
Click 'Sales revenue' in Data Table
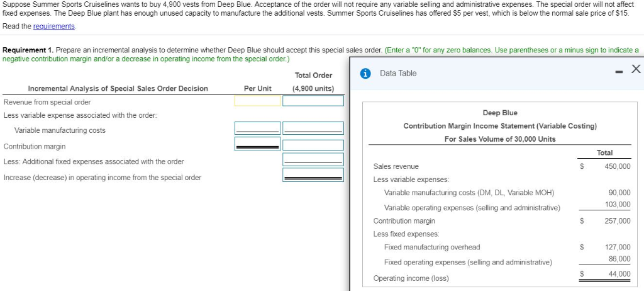tap(396, 167)
